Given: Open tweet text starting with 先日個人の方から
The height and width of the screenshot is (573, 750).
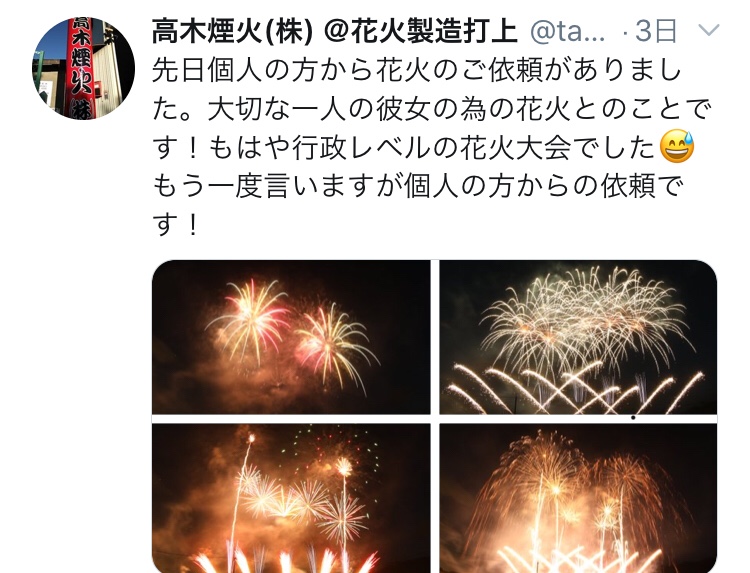Looking at the screenshot, I should coord(416,71).
